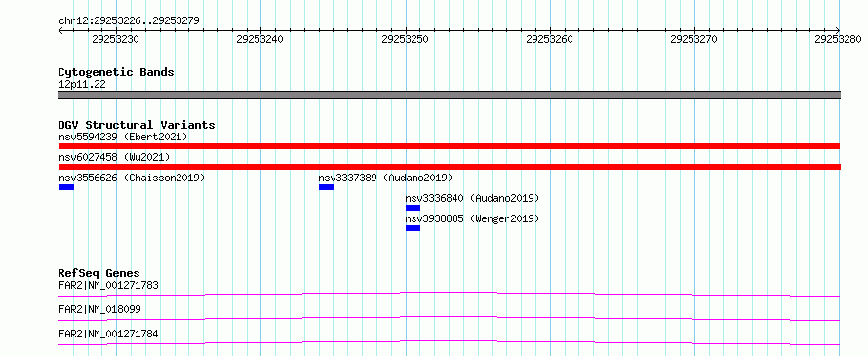Click the red bar for nsv5594239
The width and height of the screenshot is (868, 356).
pyautogui.click(x=449, y=146)
